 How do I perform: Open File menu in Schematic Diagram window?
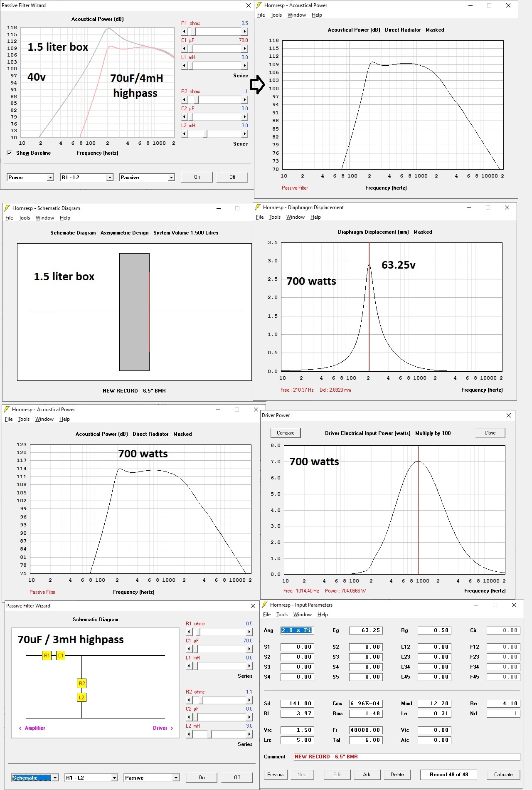(x=9, y=218)
